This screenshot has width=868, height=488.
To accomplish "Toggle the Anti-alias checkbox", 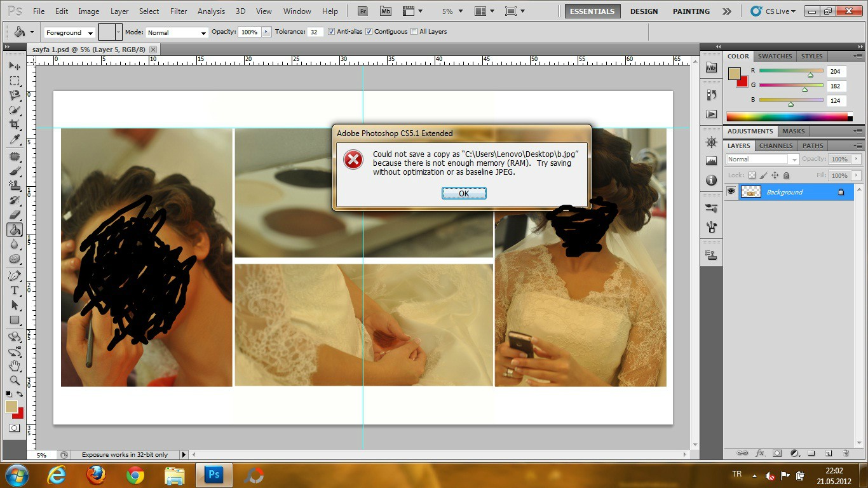I will [x=331, y=32].
